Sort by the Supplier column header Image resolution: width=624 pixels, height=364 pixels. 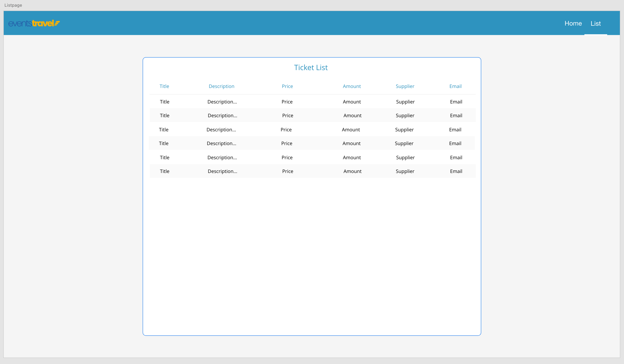pyautogui.click(x=405, y=86)
